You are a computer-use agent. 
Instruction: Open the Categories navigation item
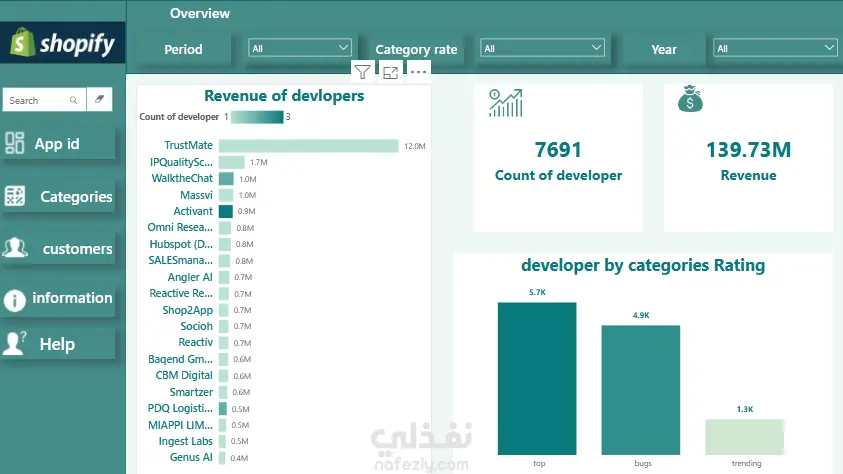(x=58, y=197)
